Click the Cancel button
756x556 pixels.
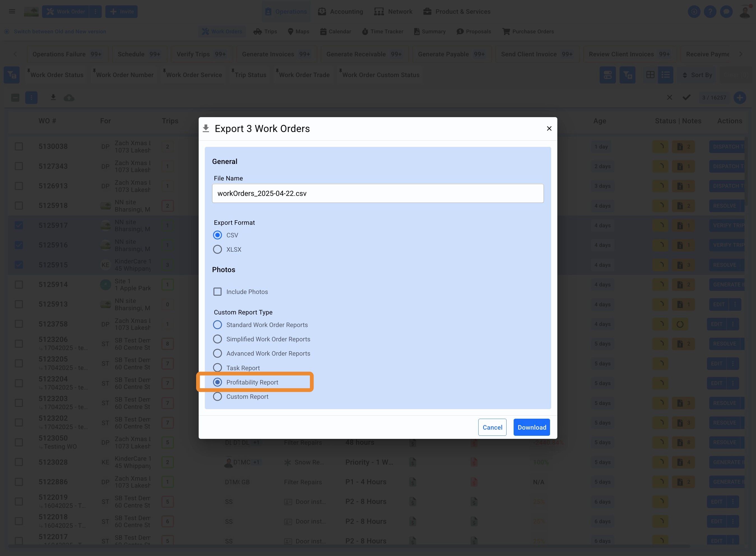pos(492,427)
